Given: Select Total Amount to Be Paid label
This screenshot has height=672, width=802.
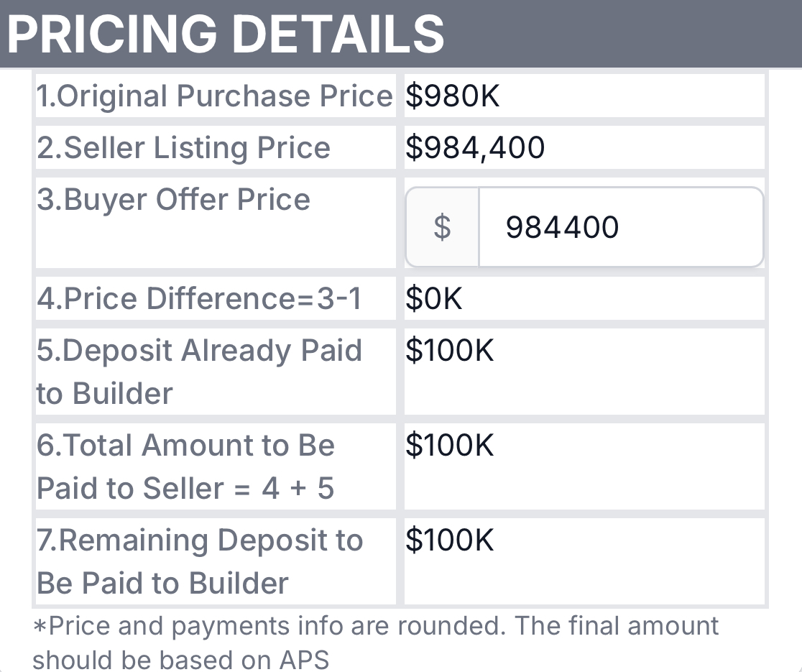Looking at the screenshot, I should [x=185, y=466].
